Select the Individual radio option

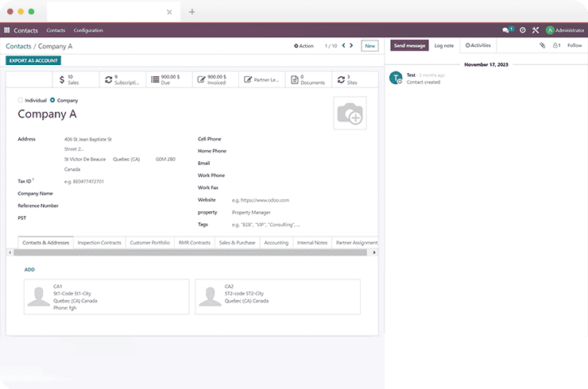[21, 100]
